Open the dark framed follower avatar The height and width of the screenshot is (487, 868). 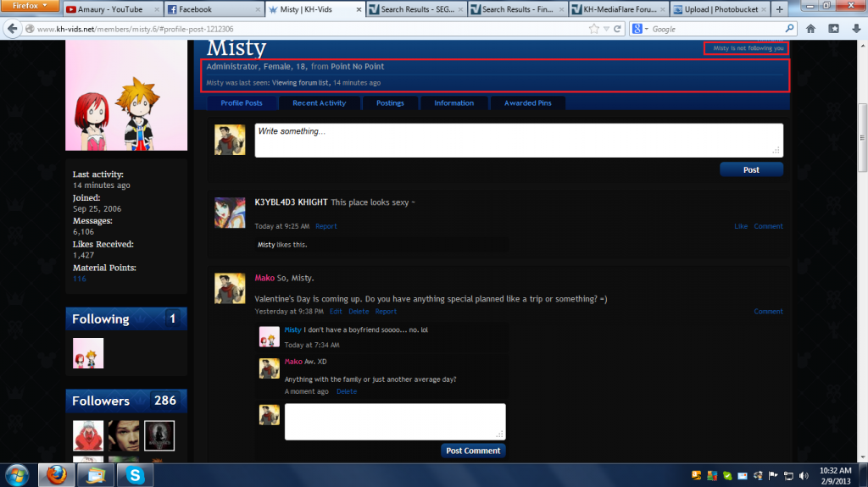click(159, 435)
